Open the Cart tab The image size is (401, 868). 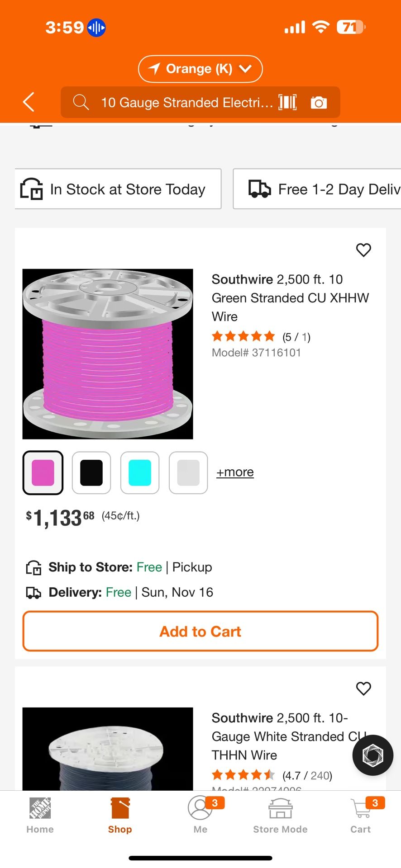[x=361, y=815]
